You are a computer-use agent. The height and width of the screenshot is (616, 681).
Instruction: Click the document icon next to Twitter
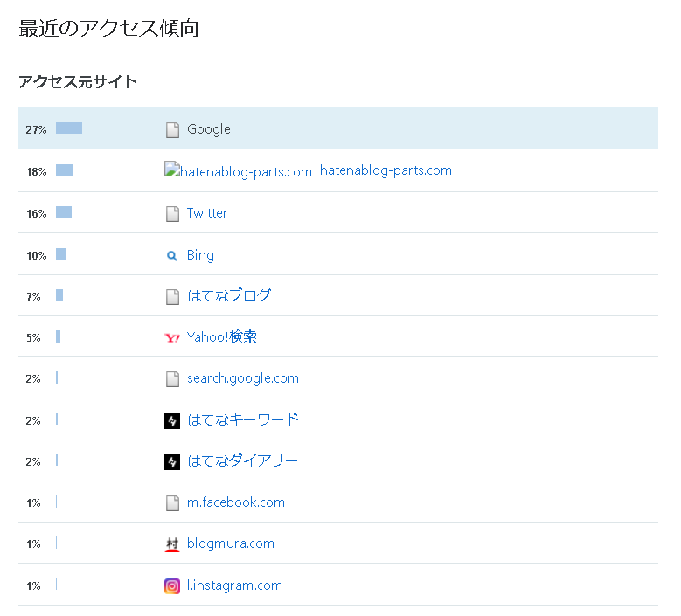pos(172,213)
